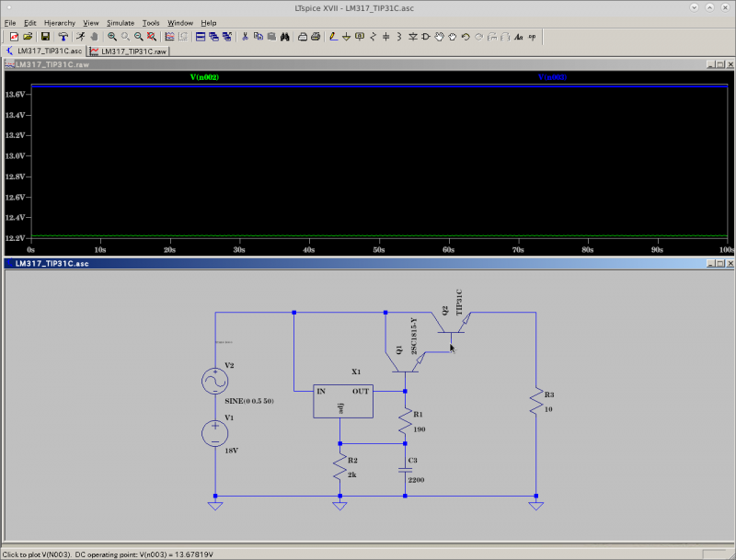Screen dimensions: 736x560
Task: Click the blue trace label in plot
Action: [552, 77]
